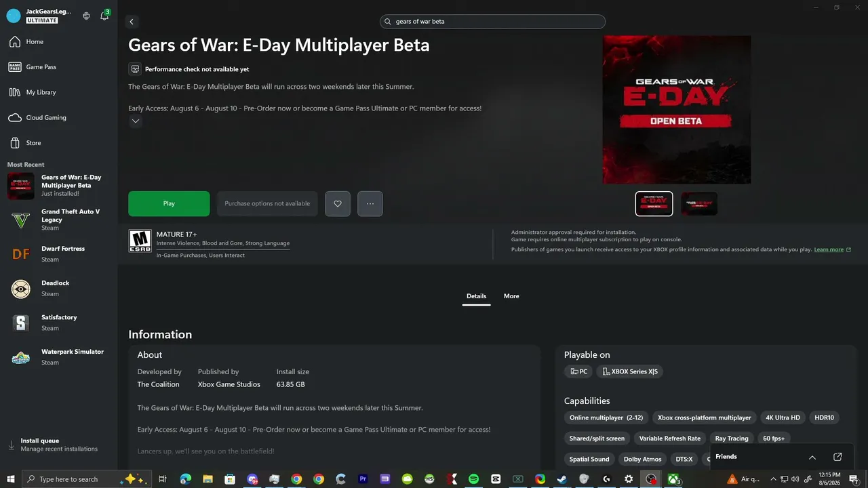Open Microsoft Store from the taskbar

231,479
